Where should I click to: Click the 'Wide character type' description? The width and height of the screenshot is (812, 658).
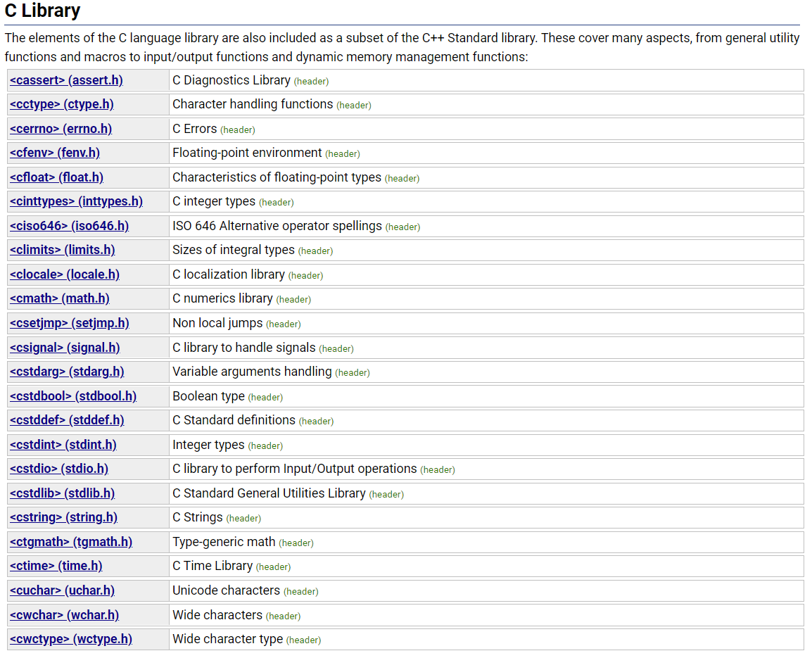[228, 639]
